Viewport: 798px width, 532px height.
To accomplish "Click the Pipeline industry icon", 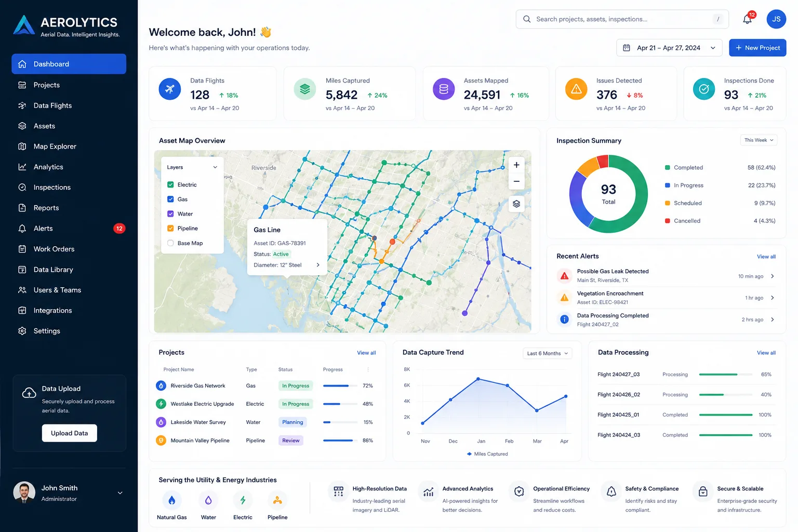I will click(277, 500).
